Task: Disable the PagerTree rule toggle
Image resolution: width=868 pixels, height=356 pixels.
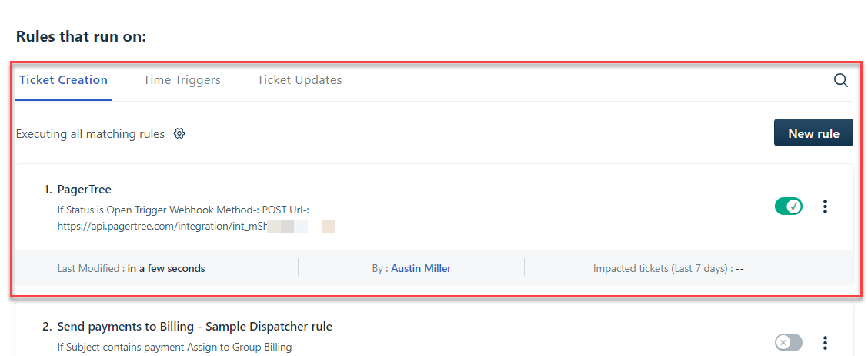Action: 788,207
